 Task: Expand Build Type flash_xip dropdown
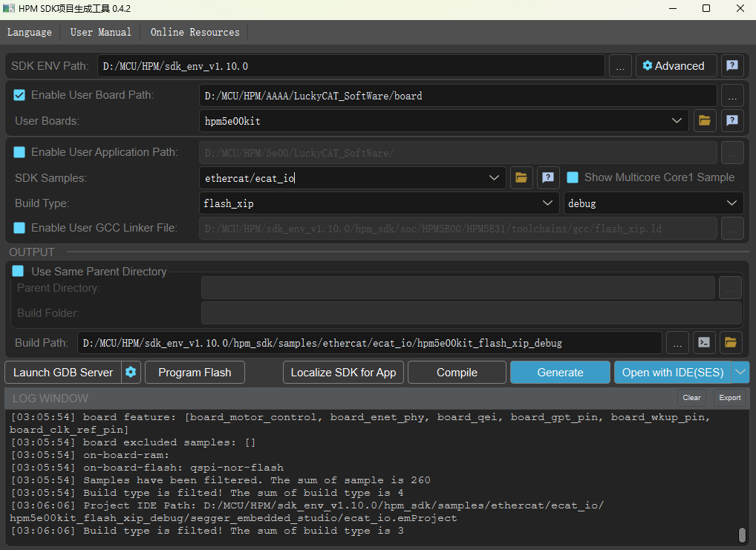click(548, 203)
